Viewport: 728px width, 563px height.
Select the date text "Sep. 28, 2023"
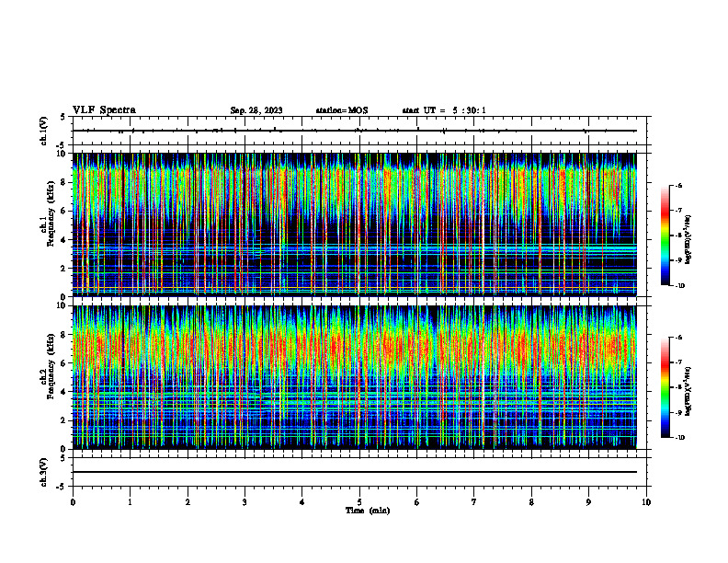point(256,110)
